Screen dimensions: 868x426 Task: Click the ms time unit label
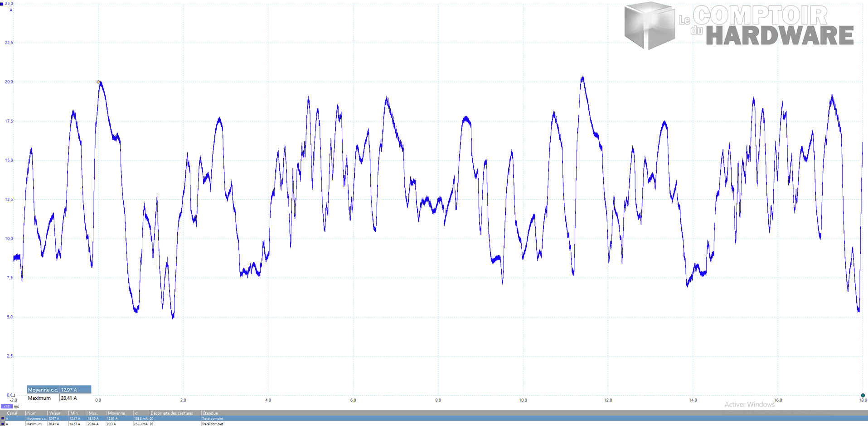coord(16,406)
